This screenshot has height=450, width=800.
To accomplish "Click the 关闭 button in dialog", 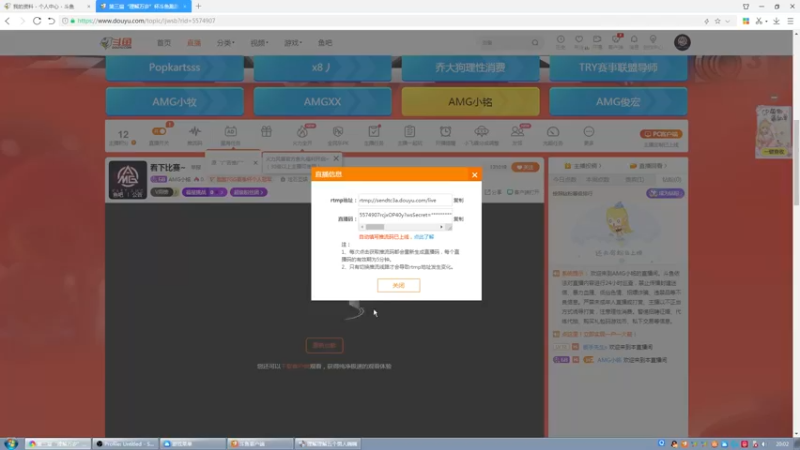I will click(398, 285).
